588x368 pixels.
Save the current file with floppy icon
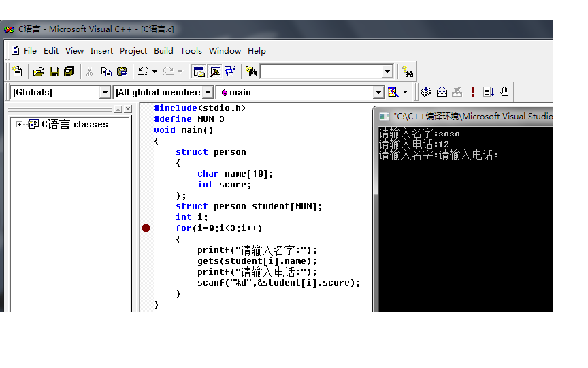[x=54, y=72]
